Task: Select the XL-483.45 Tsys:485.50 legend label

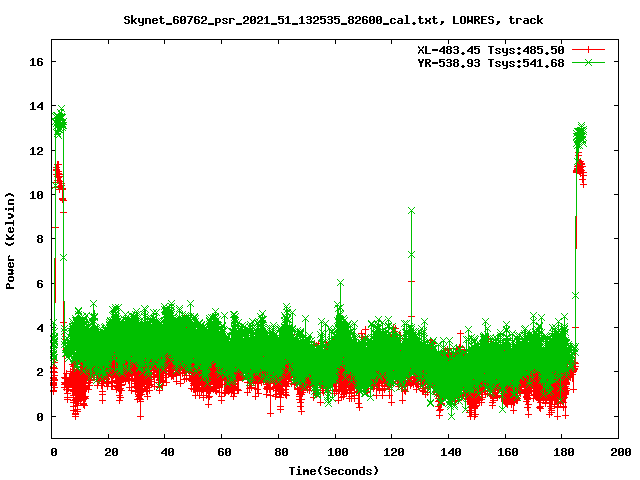Action: coord(491,50)
